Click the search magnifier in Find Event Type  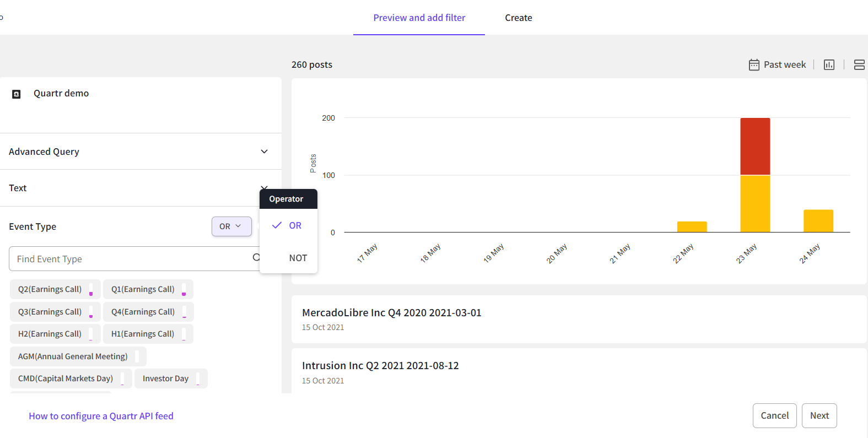point(256,258)
